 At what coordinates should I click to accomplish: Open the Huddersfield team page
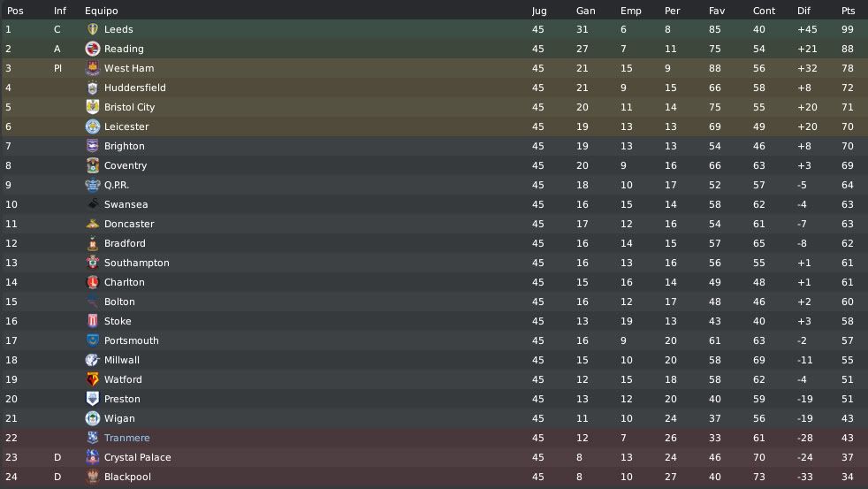click(x=135, y=88)
